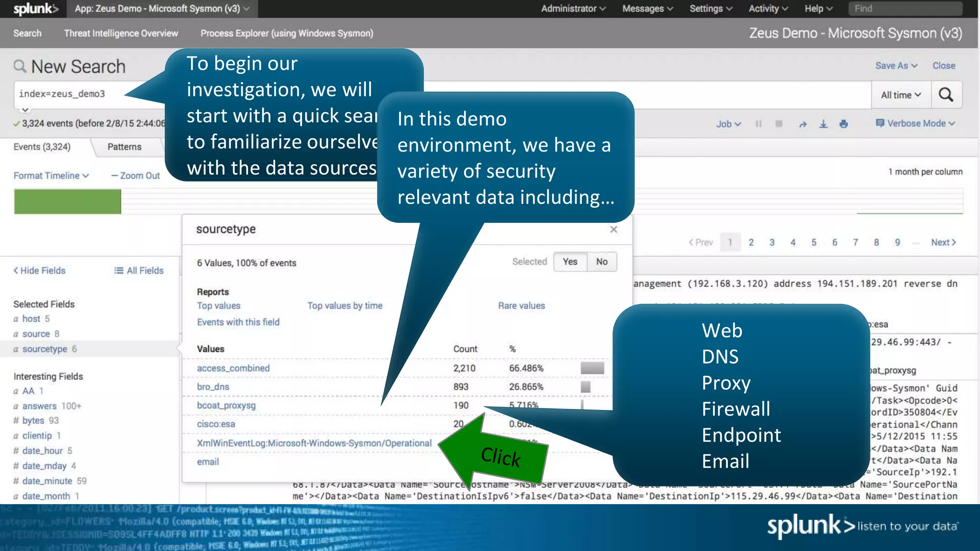
Task: Open Administrator menu
Action: click(573, 9)
